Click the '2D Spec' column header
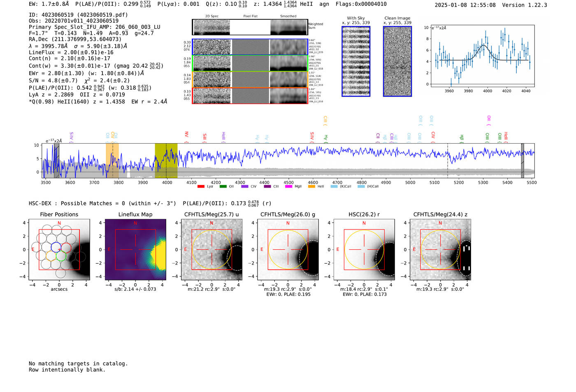This screenshot has width=576, height=392. click(212, 16)
